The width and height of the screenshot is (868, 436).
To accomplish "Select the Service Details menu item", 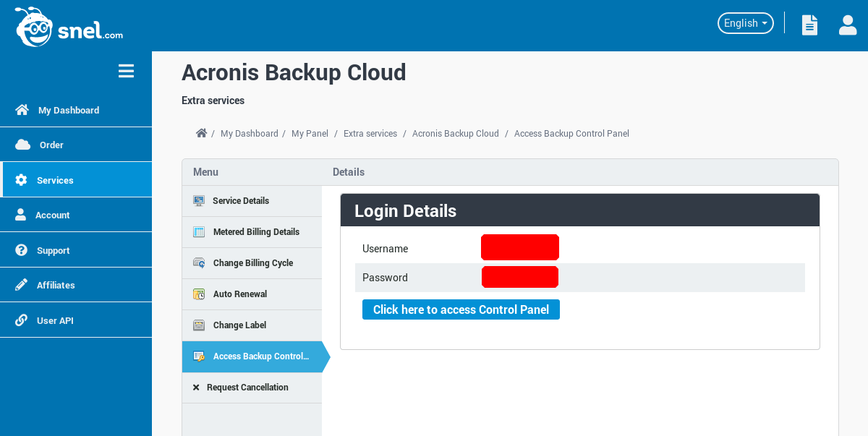I will pyautogui.click(x=241, y=200).
